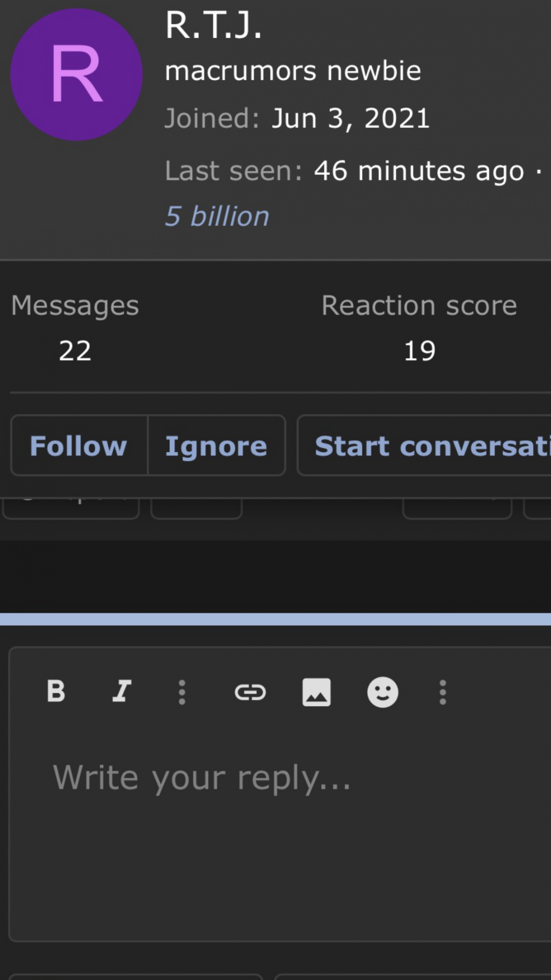Insert an image into the reply
The height and width of the screenshot is (980, 551).
tap(316, 692)
